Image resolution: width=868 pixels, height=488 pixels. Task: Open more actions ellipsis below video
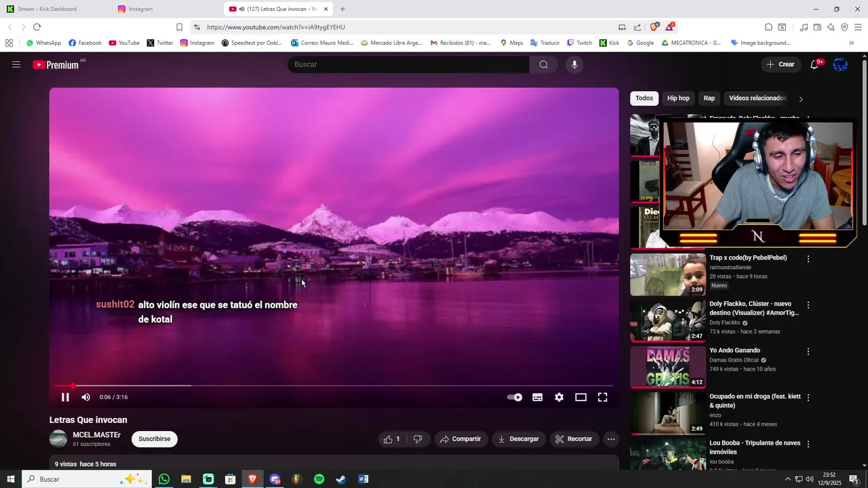coord(611,439)
